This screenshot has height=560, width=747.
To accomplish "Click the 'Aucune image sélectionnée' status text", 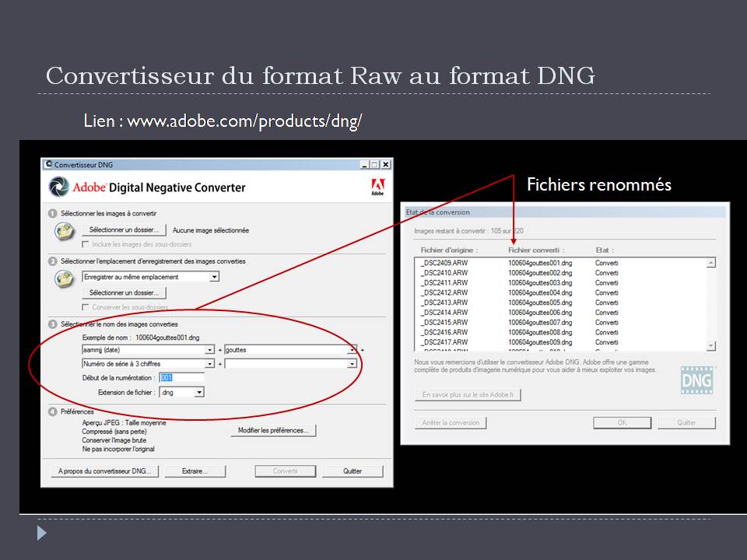I will tap(211, 230).
